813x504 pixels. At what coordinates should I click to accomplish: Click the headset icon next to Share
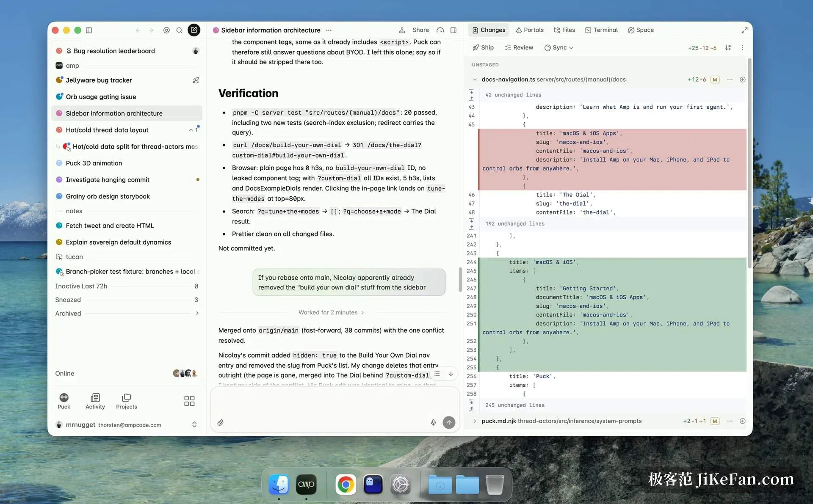coord(440,30)
